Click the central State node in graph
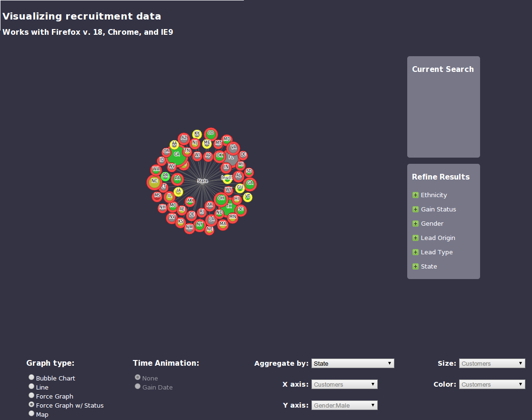The height and width of the screenshot is (420, 532). [203, 181]
